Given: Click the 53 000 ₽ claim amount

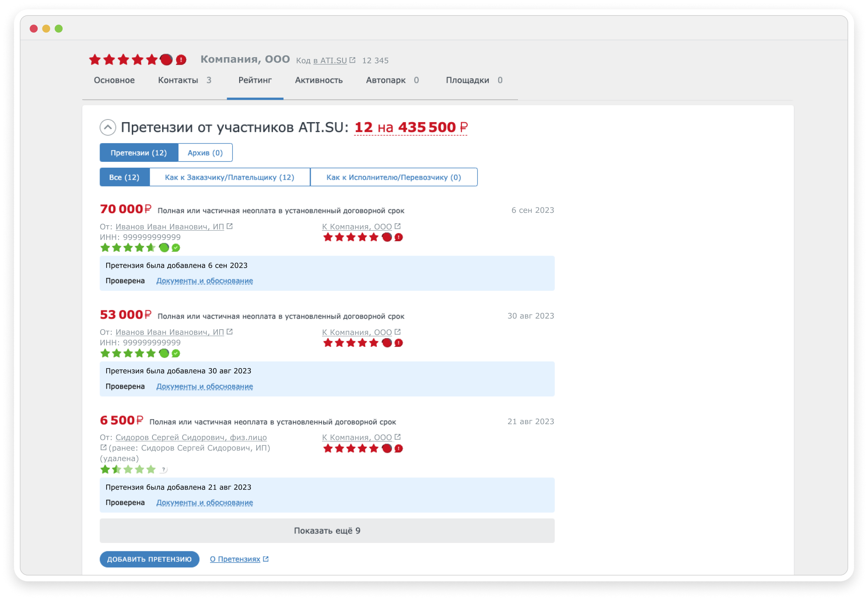Looking at the screenshot, I should tap(125, 315).
